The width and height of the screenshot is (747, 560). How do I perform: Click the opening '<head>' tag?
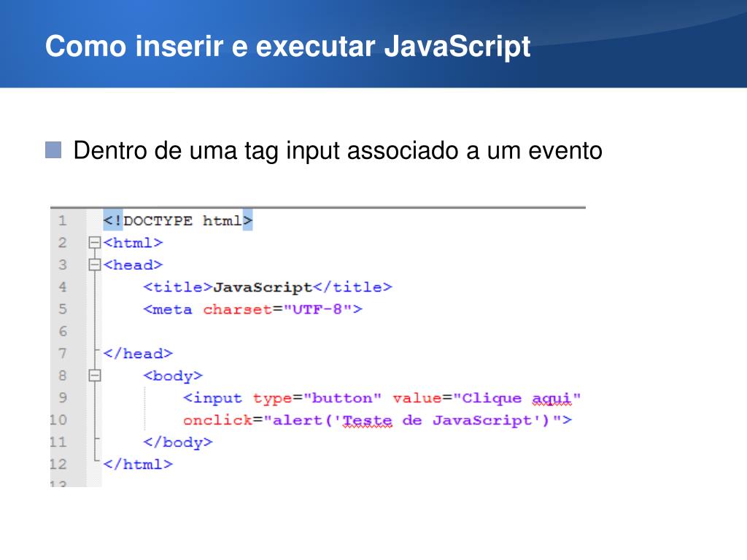point(133,265)
